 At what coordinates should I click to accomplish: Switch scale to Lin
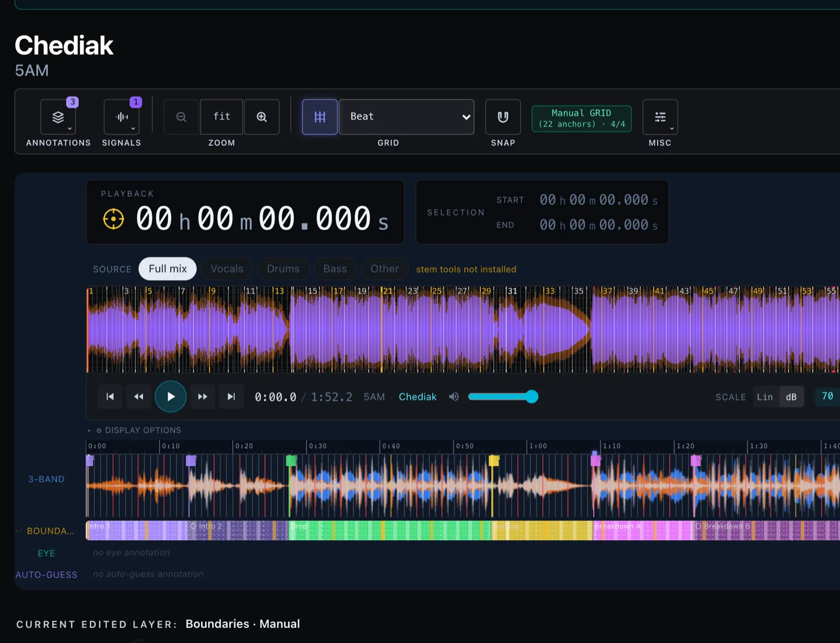pos(765,397)
